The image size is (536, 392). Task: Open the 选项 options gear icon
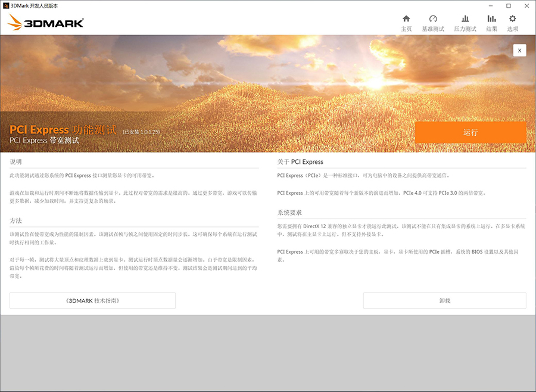coord(512,19)
